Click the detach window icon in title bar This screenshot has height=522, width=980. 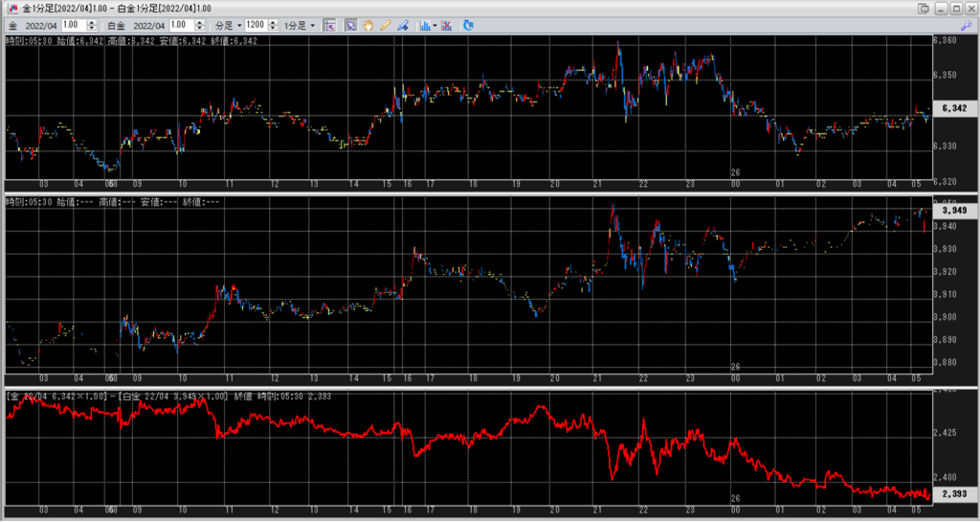[x=924, y=8]
